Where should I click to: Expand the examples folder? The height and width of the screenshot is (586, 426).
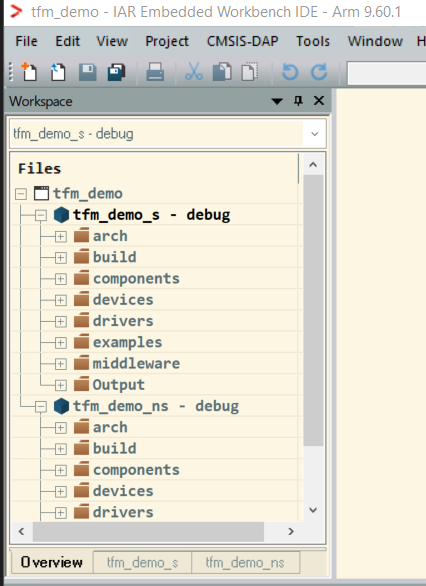pos(61,343)
